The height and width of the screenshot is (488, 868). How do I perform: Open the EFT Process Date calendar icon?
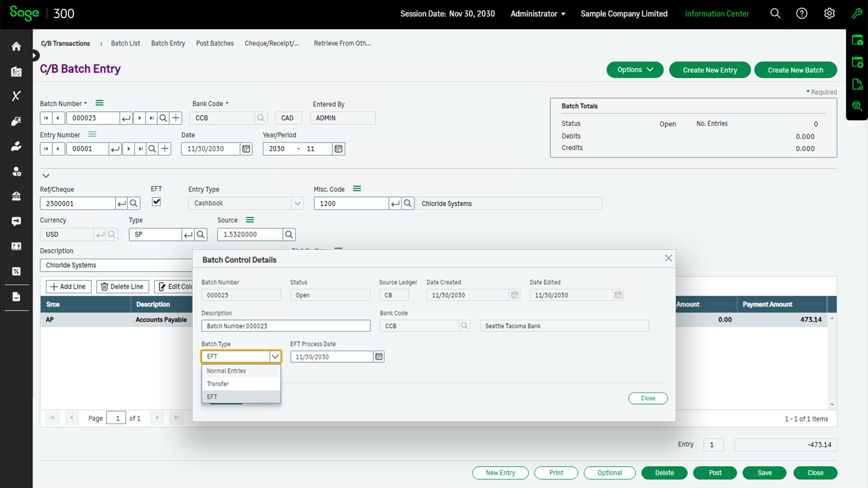(x=379, y=357)
